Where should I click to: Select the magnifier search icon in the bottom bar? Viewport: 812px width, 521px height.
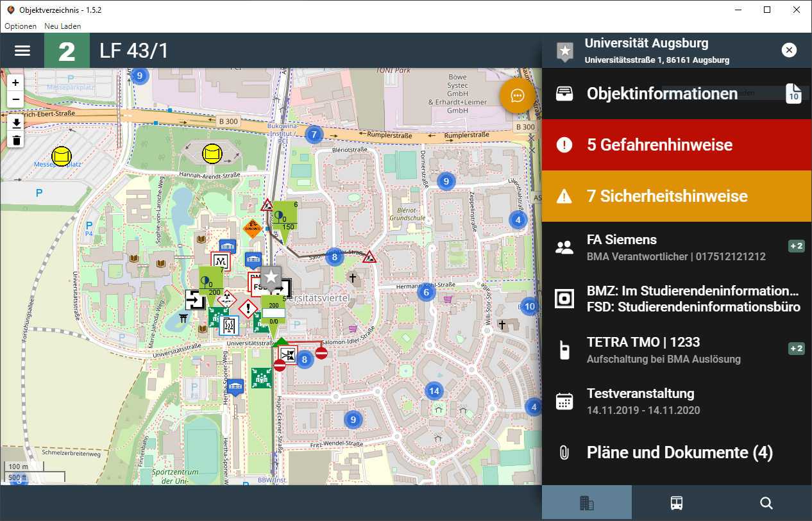(766, 503)
